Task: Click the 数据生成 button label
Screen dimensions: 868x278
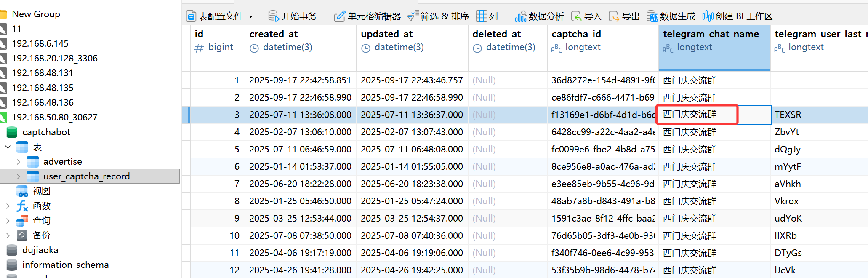Action: pyautogui.click(x=678, y=16)
